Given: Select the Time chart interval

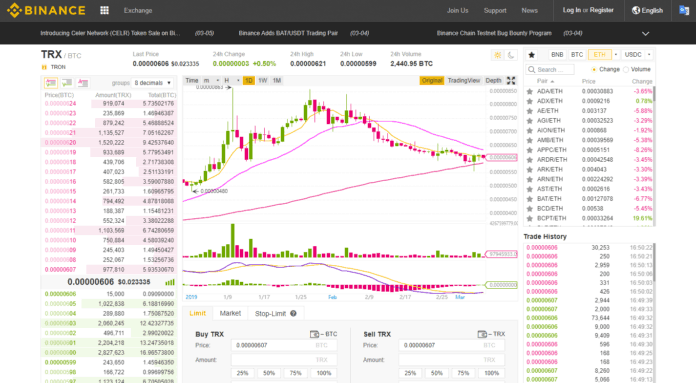Looking at the screenshot, I should coord(192,80).
